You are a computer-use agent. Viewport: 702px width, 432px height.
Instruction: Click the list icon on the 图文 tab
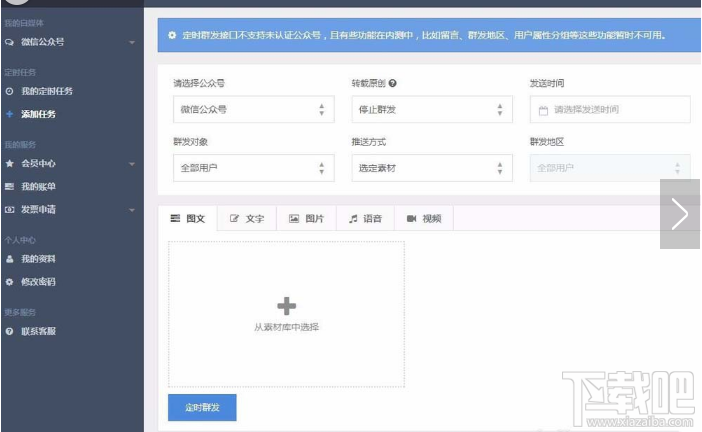click(x=176, y=218)
